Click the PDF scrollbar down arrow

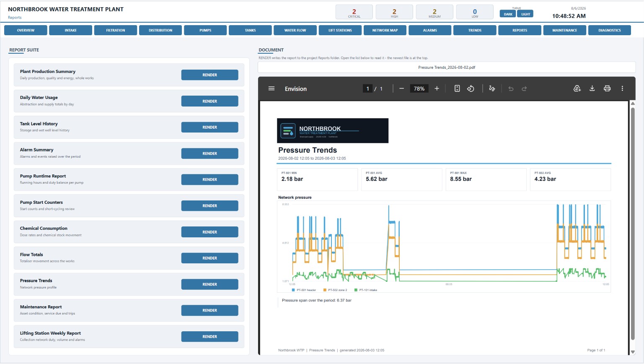(633, 352)
